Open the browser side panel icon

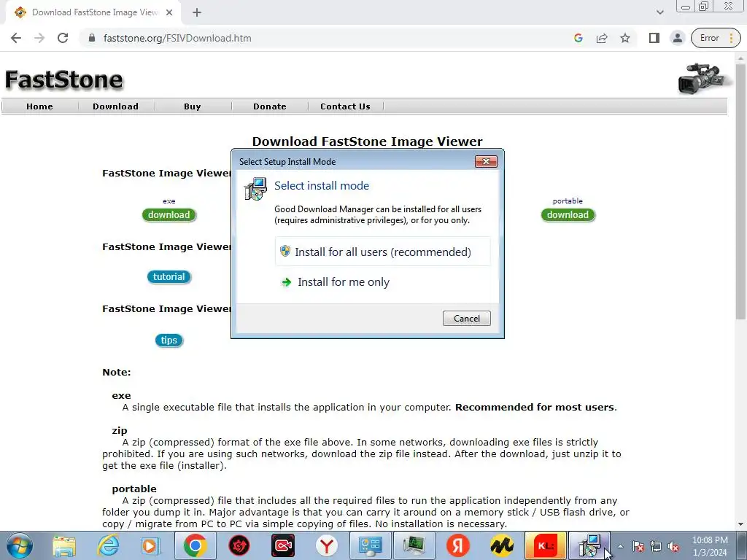[654, 38]
